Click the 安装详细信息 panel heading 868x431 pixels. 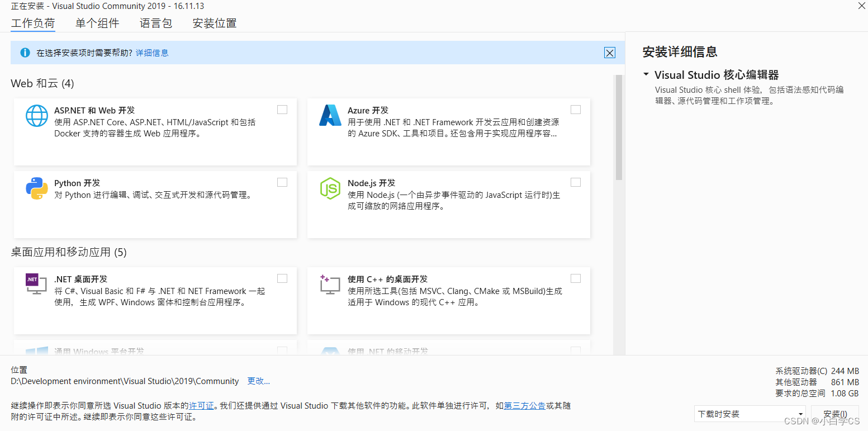tap(680, 52)
